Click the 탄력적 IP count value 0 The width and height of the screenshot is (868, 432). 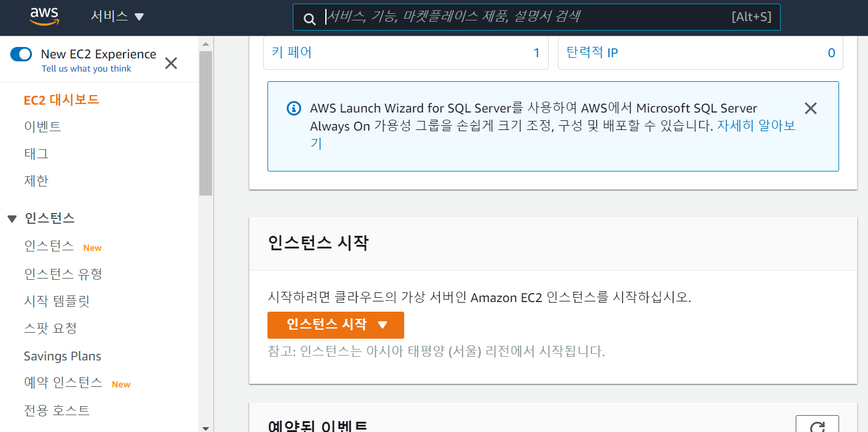pyautogui.click(x=831, y=53)
